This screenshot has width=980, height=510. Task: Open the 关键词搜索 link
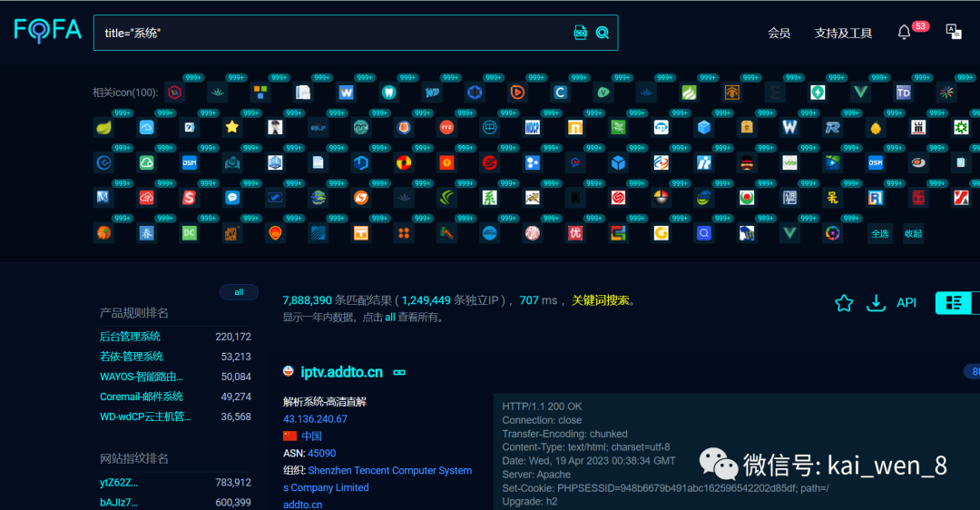click(601, 300)
